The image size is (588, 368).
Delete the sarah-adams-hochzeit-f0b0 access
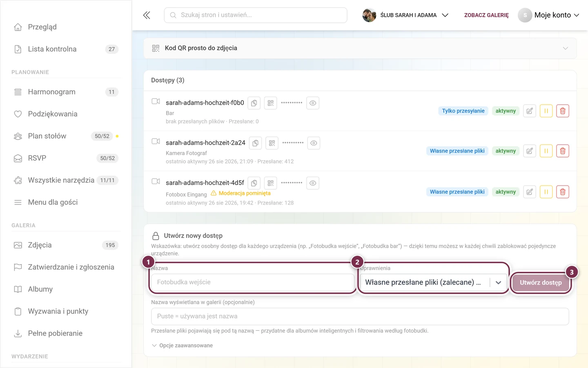pyautogui.click(x=563, y=111)
